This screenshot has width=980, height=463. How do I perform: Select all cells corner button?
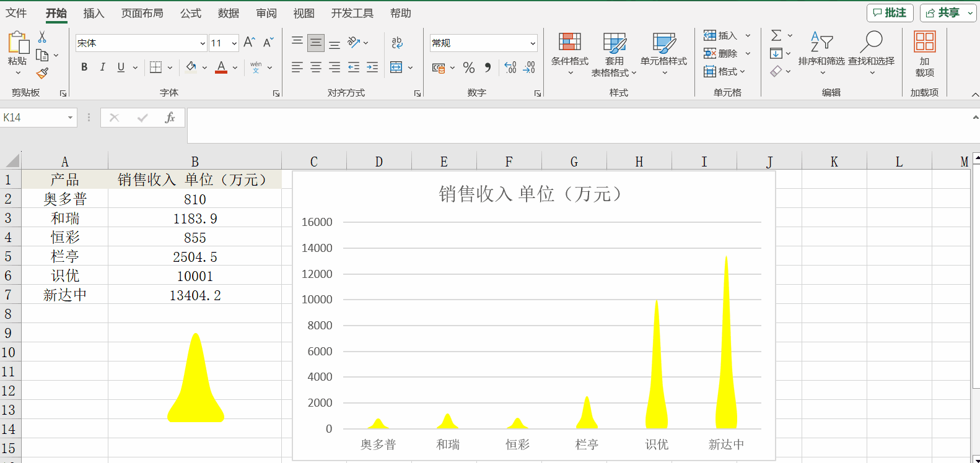12,162
